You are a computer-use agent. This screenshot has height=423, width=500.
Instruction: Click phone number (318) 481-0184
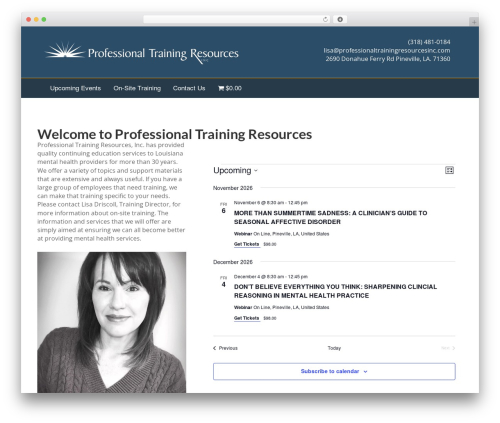tap(429, 42)
